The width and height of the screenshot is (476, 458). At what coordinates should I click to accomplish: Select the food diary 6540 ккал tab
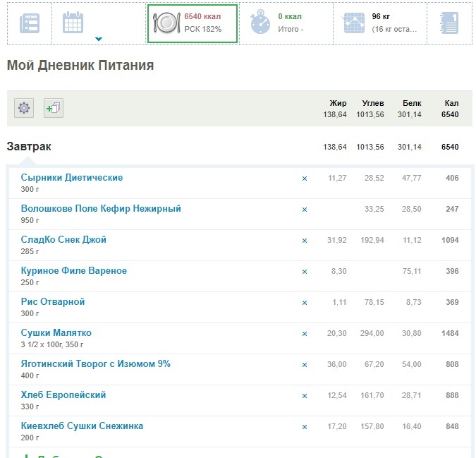point(192,23)
